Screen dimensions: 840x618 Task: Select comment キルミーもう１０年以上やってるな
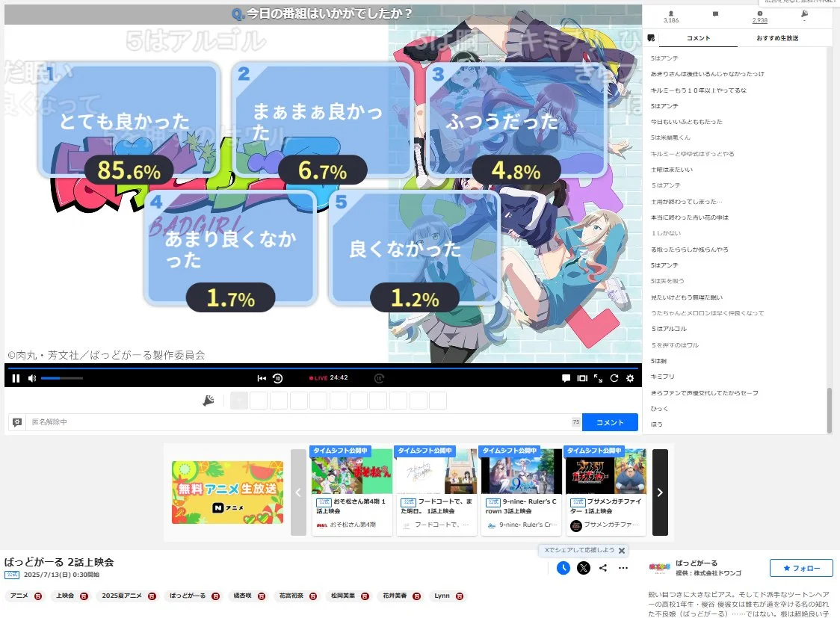(699, 90)
